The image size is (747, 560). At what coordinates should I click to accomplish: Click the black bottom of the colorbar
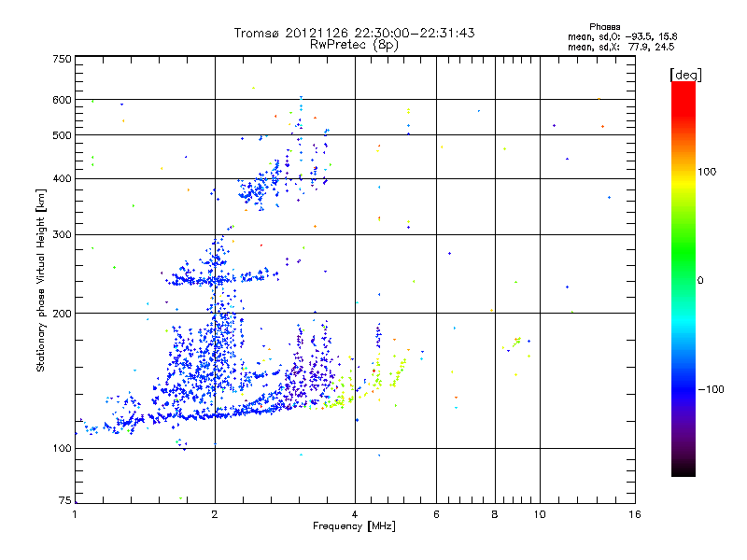coord(684,469)
